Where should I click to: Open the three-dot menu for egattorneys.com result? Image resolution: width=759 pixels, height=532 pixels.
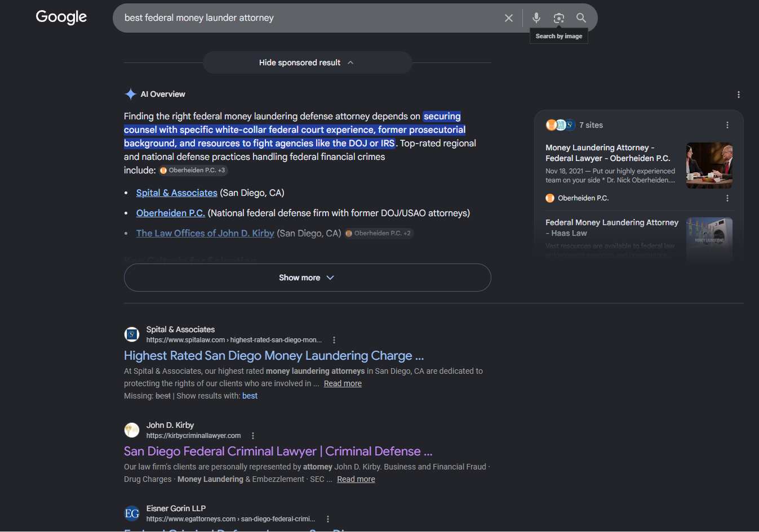(x=328, y=519)
